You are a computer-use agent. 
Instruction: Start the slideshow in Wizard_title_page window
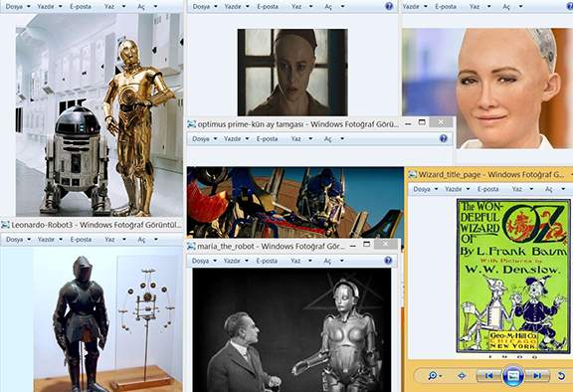[513, 375]
